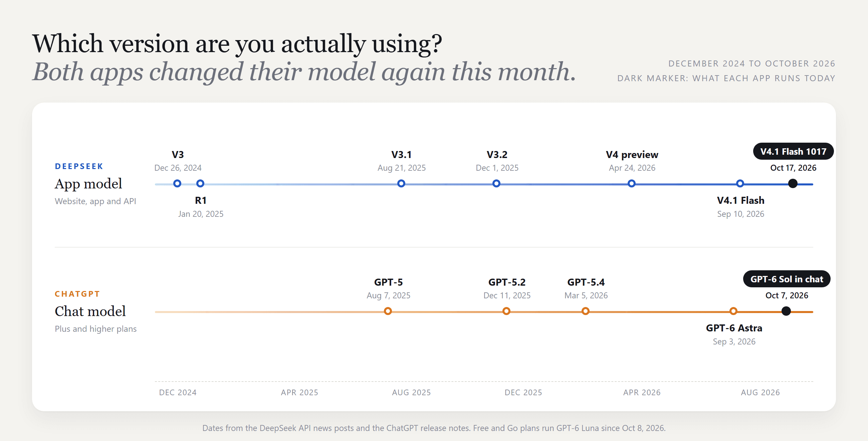Click the GPT-5.2 marker dot
The height and width of the screenshot is (441, 868).
(506, 311)
